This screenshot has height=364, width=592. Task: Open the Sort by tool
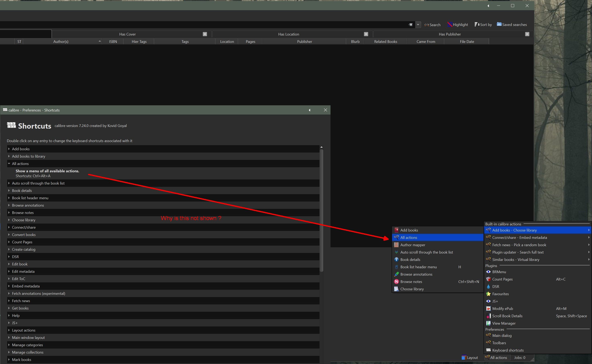483,24
